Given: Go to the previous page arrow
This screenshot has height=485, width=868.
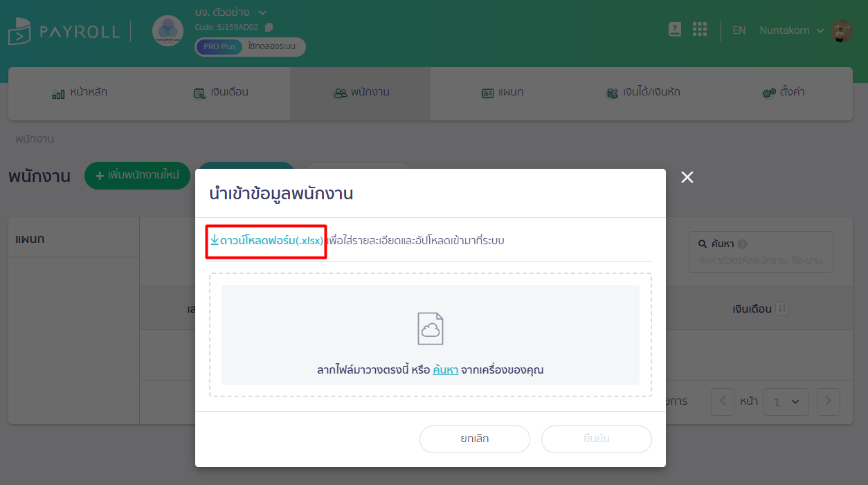Looking at the screenshot, I should tap(723, 401).
